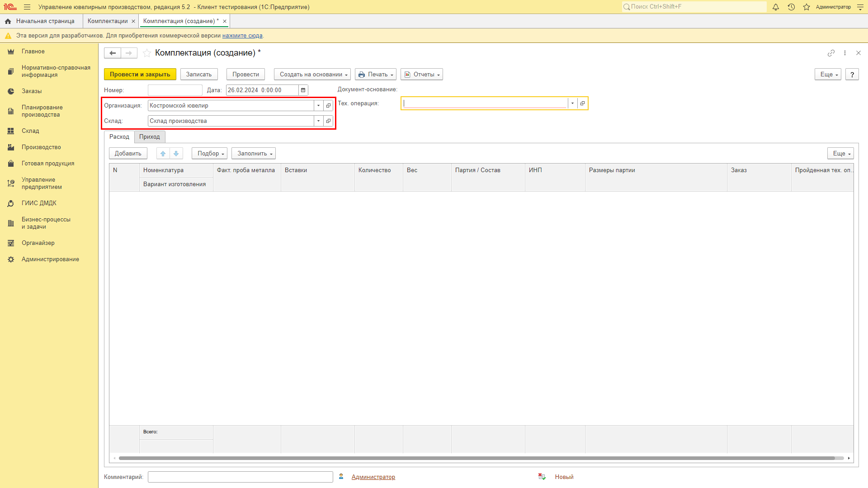Viewport: 868px width, 488px height.
Task: Click Номенклатура column header
Action: tap(176, 170)
